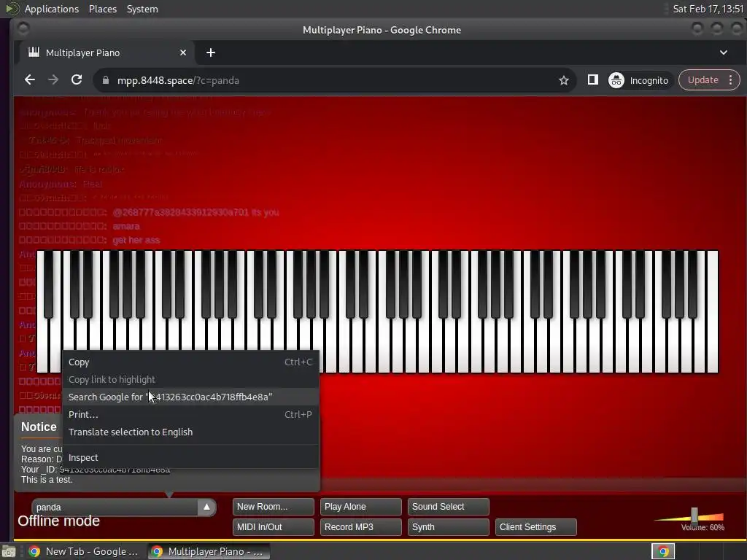This screenshot has height=560, width=747.
Task: Click the panda room name field
Action: pyautogui.click(x=115, y=507)
